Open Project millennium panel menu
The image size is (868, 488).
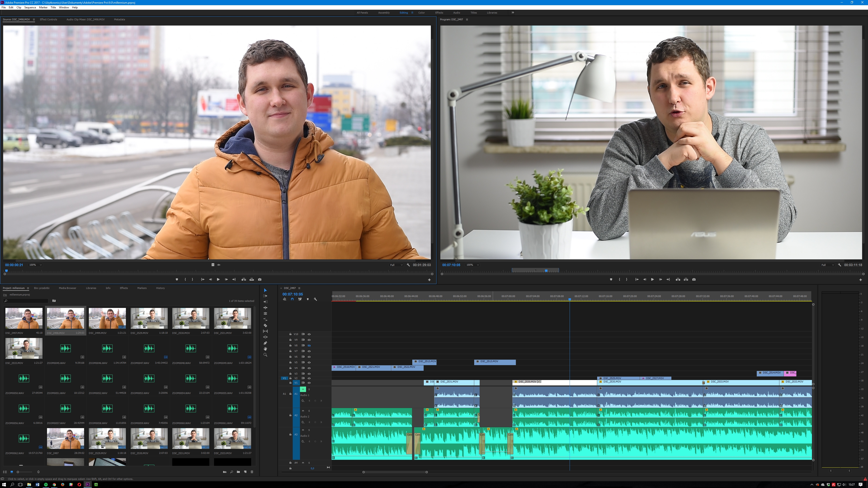(x=28, y=288)
